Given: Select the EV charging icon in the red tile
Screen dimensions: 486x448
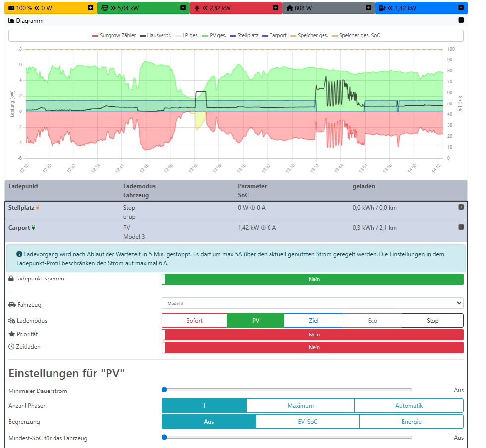Looking at the screenshot, I should click(x=197, y=7).
